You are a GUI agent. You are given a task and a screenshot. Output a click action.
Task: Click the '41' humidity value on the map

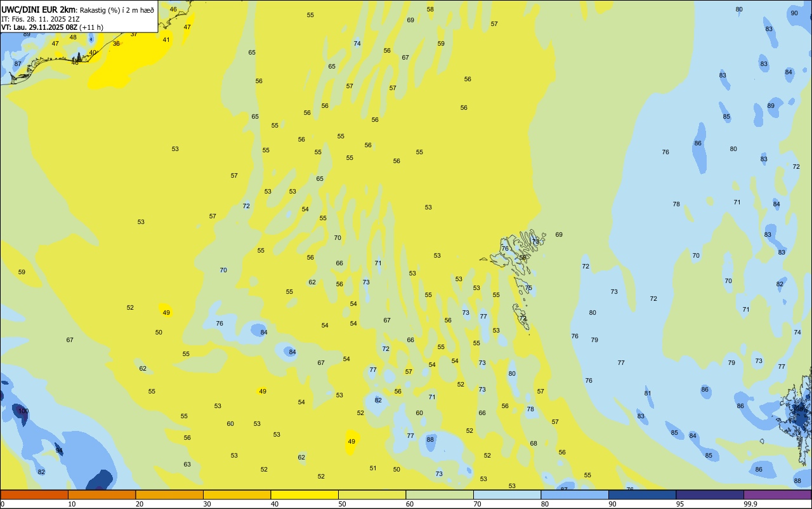coord(166,40)
